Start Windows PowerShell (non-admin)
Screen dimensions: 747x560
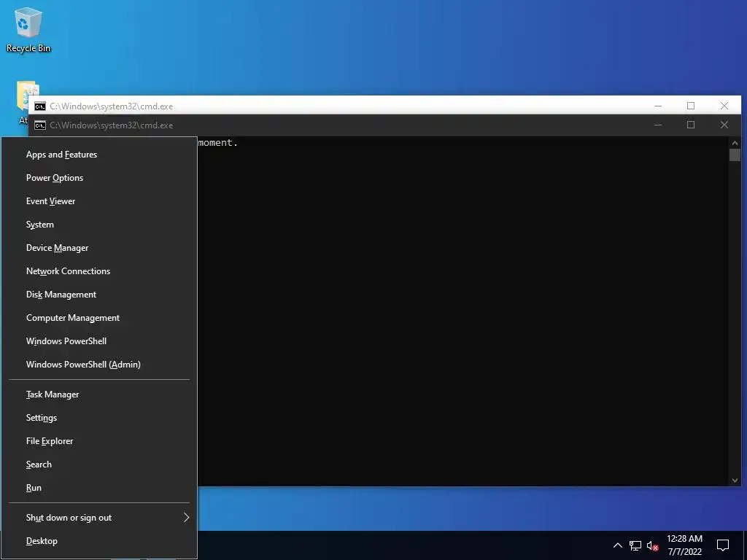pyautogui.click(x=99, y=341)
